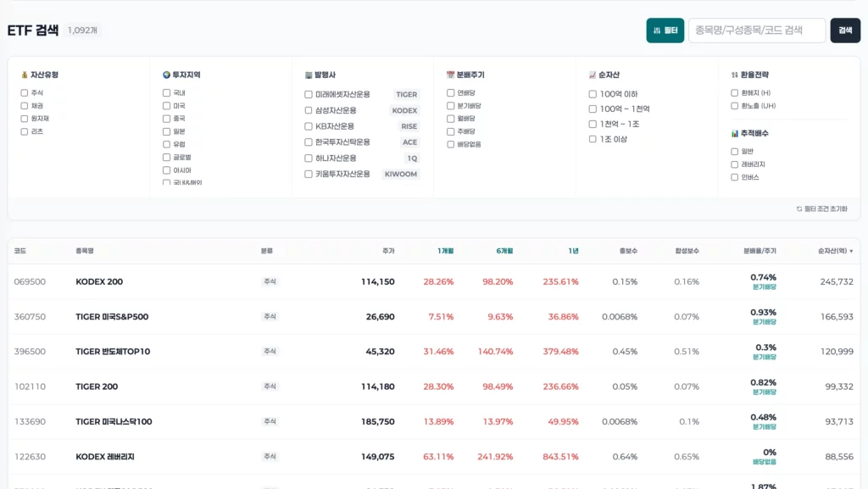The height and width of the screenshot is (489, 868).
Task: Tick the 레버리지 tracking multiple checkbox
Action: coord(735,164)
